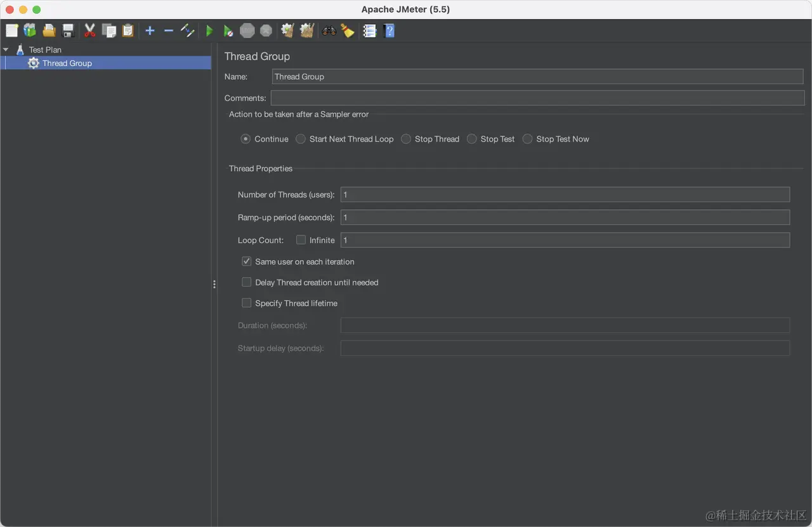
Task: Edit the Number of Threads field
Action: tap(565, 194)
